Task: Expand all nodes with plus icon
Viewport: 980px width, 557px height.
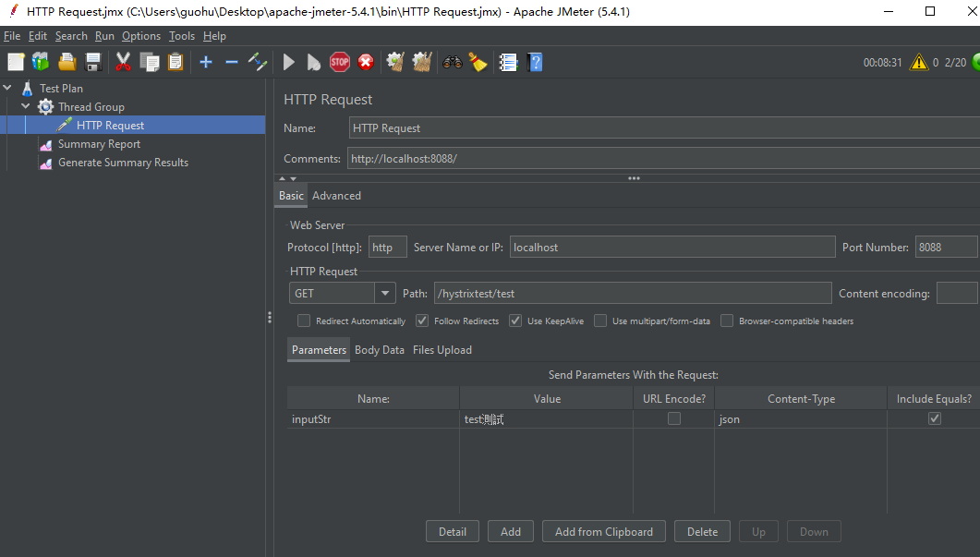Action: 206,62
